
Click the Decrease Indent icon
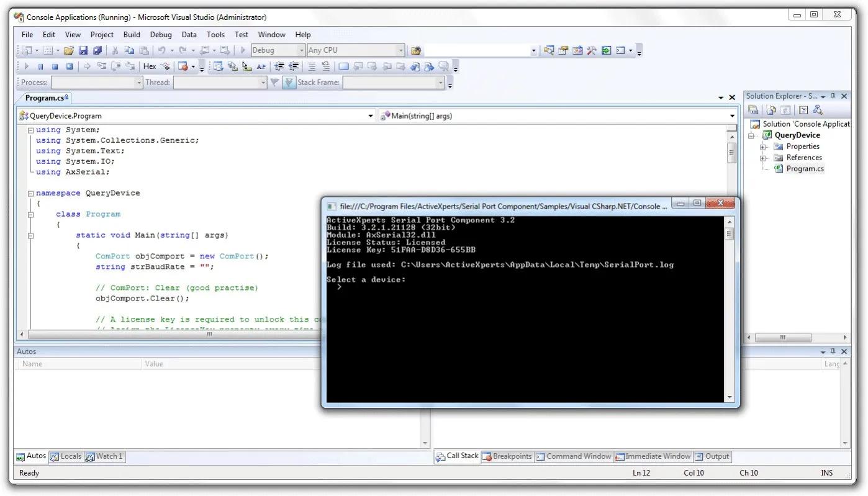(x=279, y=66)
